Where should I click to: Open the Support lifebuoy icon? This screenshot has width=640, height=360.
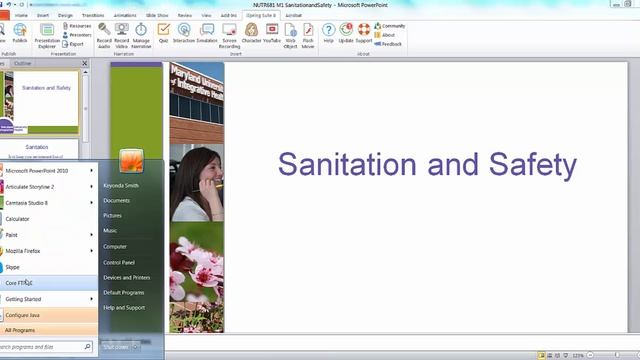364,33
